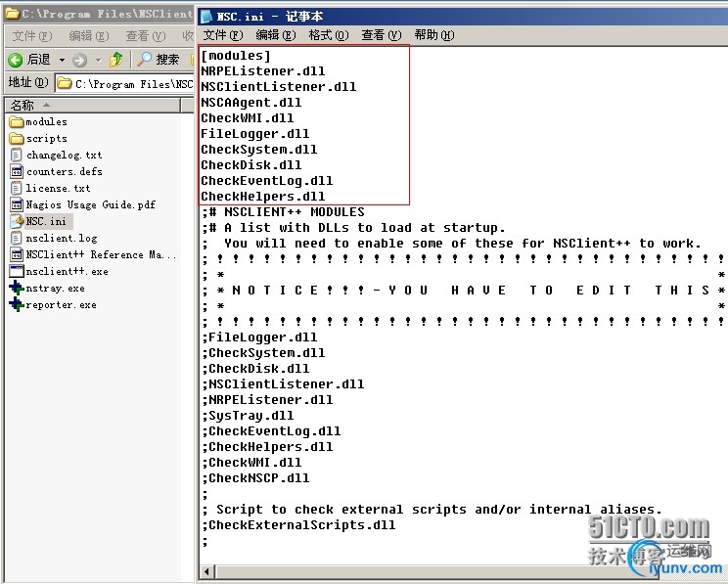Click the ";# NSCLIENT++ MODULES" comment line

283,212
